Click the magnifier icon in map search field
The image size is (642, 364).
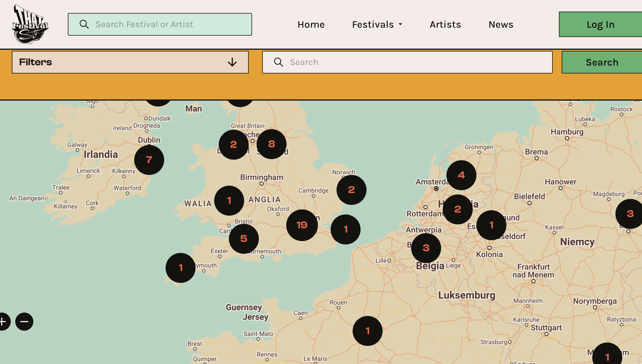click(x=278, y=62)
